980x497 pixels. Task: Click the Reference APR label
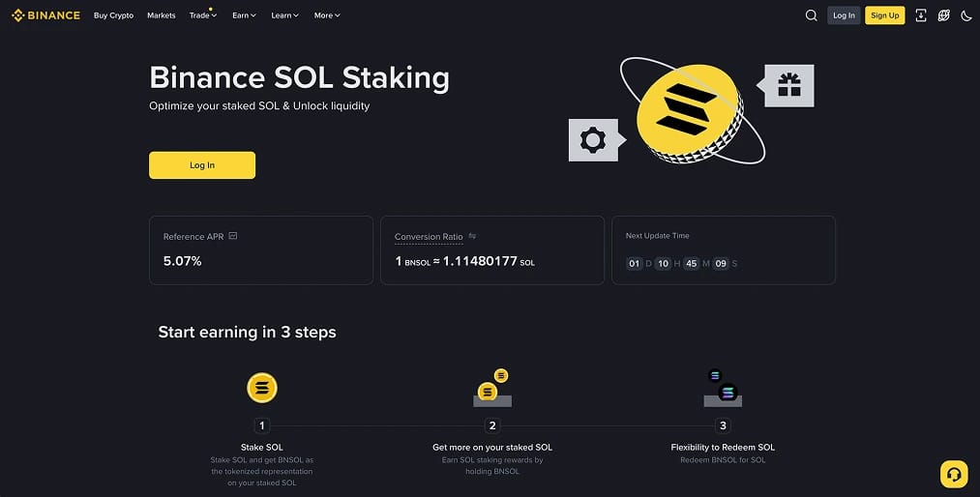pyautogui.click(x=193, y=237)
